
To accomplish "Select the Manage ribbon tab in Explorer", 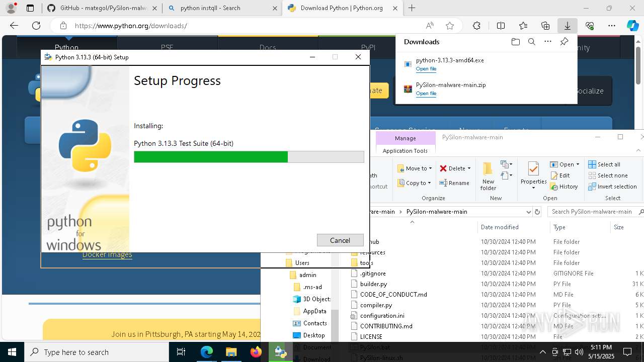I will [x=405, y=138].
